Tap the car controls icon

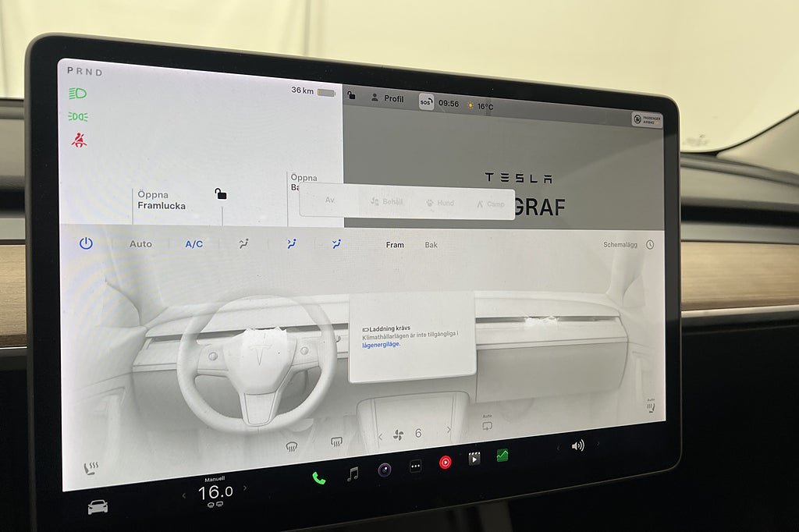pyautogui.click(x=98, y=507)
